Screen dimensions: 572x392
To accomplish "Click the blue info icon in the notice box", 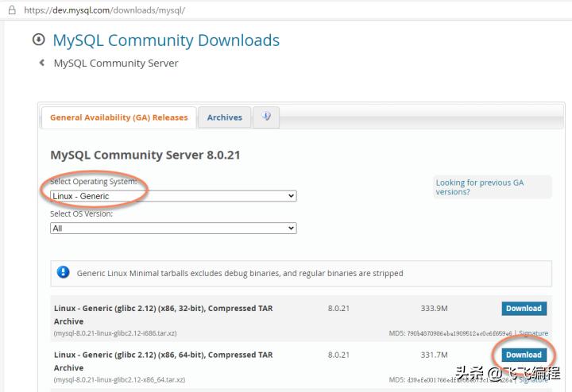I will [x=63, y=271].
